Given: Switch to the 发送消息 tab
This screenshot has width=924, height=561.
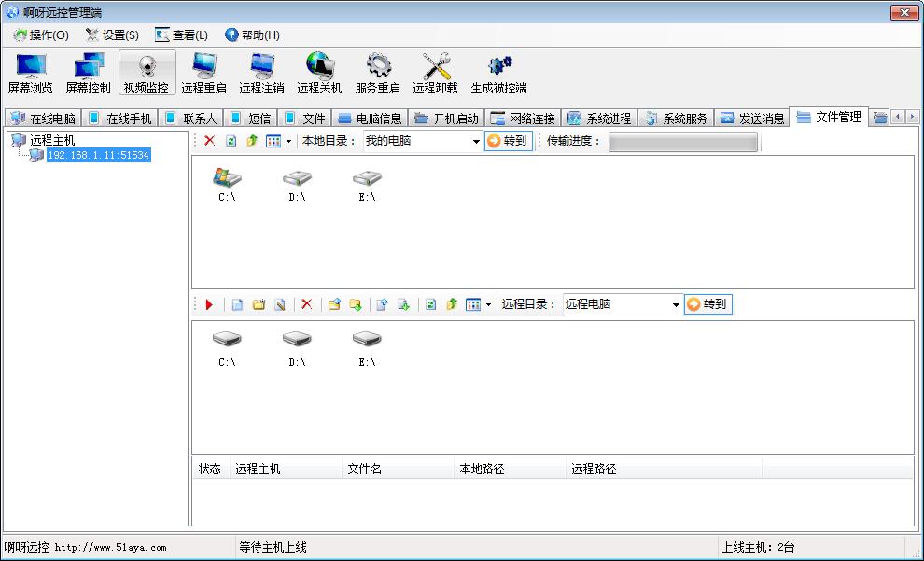Looking at the screenshot, I should [752, 119].
